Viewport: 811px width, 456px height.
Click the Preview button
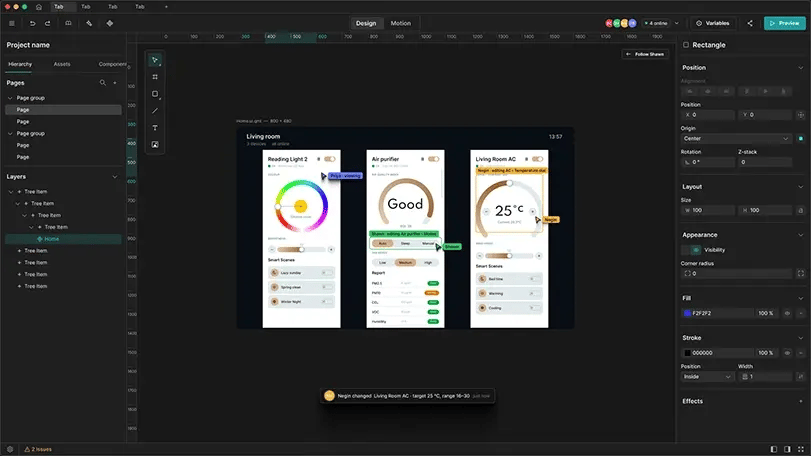(x=785, y=23)
